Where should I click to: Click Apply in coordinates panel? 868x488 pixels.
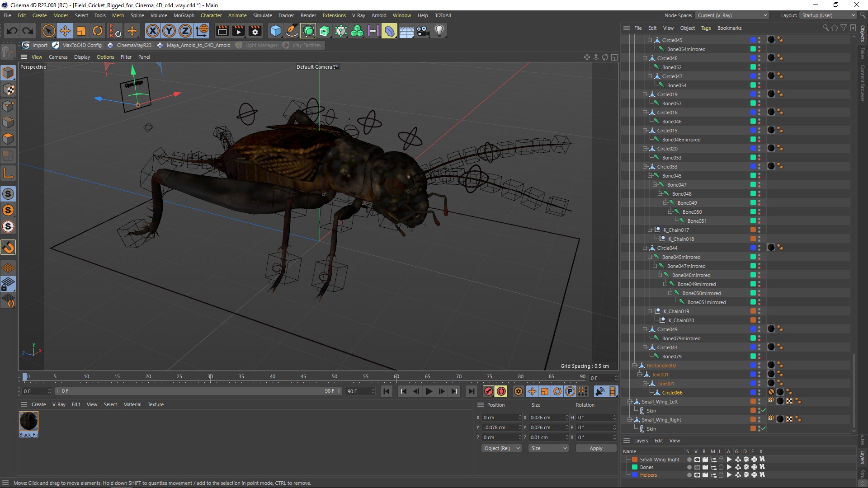(x=596, y=448)
